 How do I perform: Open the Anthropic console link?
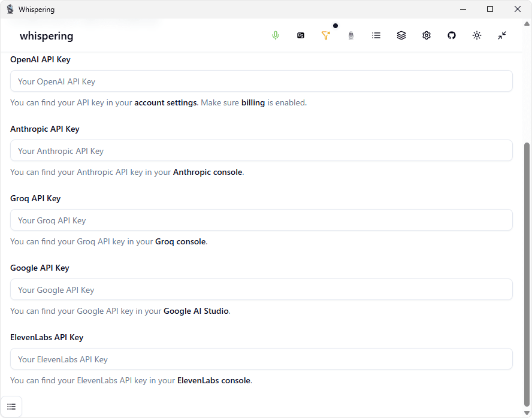[208, 172]
